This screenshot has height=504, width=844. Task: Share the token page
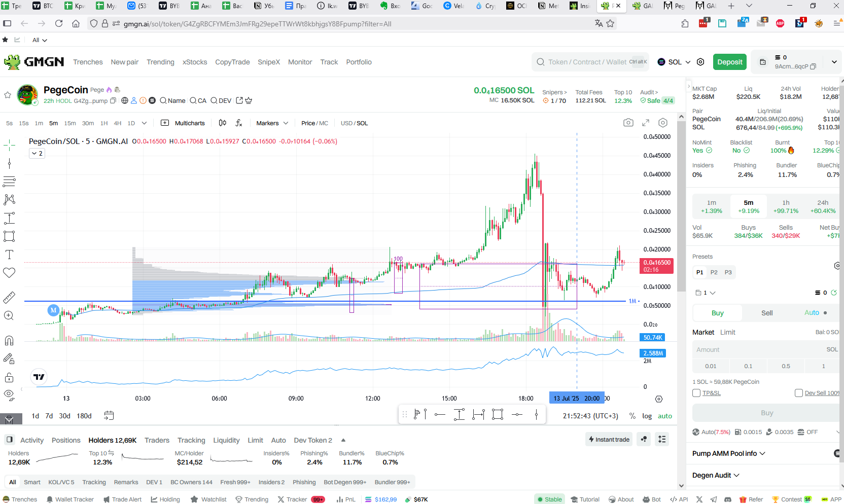click(x=239, y=100)
